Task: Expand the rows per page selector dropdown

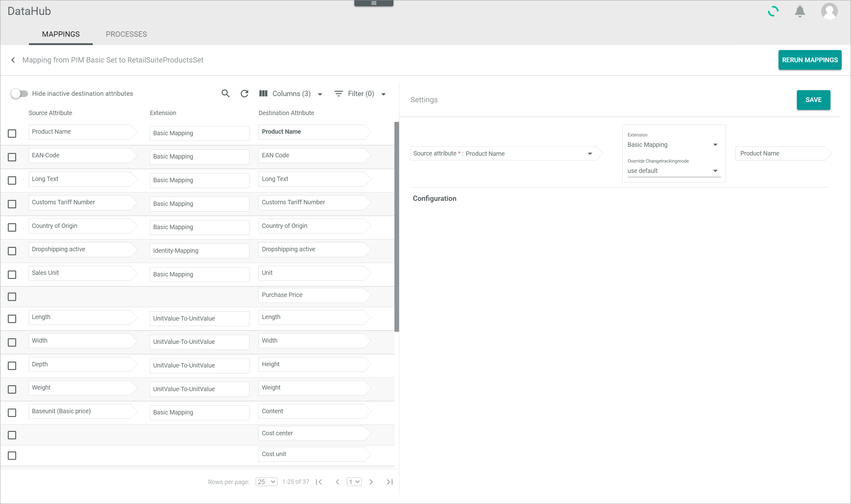Action: pyautogui.click(x=267, y=483)
